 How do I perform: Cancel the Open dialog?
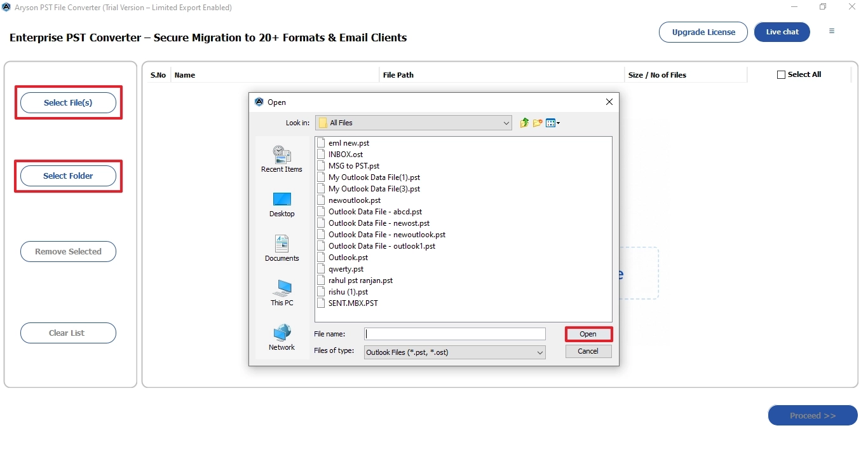(x=588, y=351)
